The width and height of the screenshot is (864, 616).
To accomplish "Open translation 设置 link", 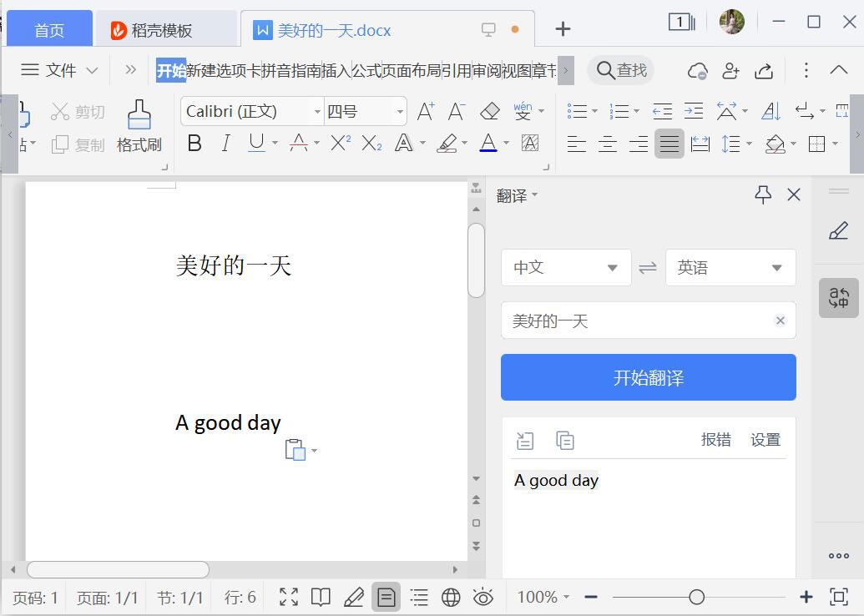I will (765, 440).
